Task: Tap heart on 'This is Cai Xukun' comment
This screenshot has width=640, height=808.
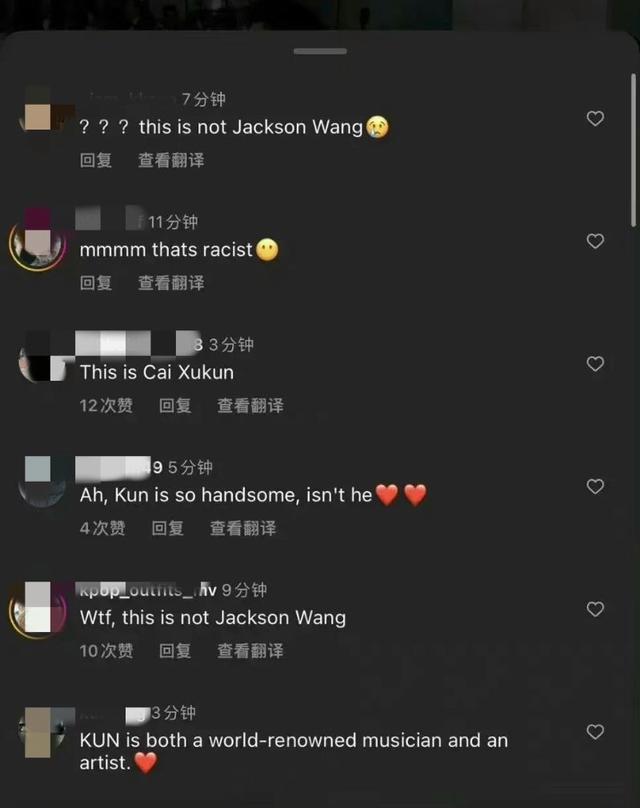Action: pos(595,364)
